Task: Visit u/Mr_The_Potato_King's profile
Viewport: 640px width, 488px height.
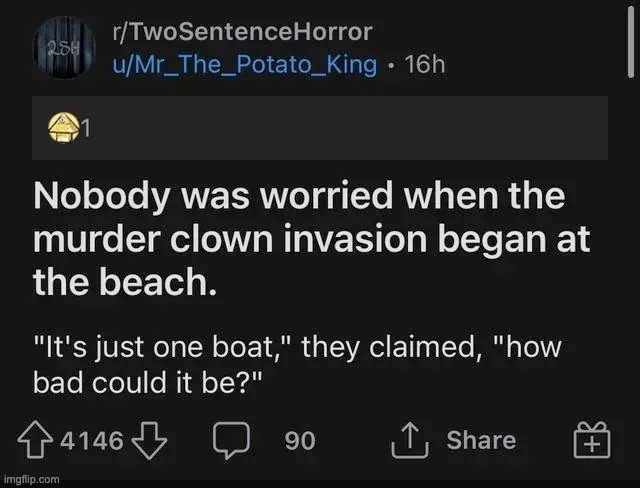Action: (243, 65)
